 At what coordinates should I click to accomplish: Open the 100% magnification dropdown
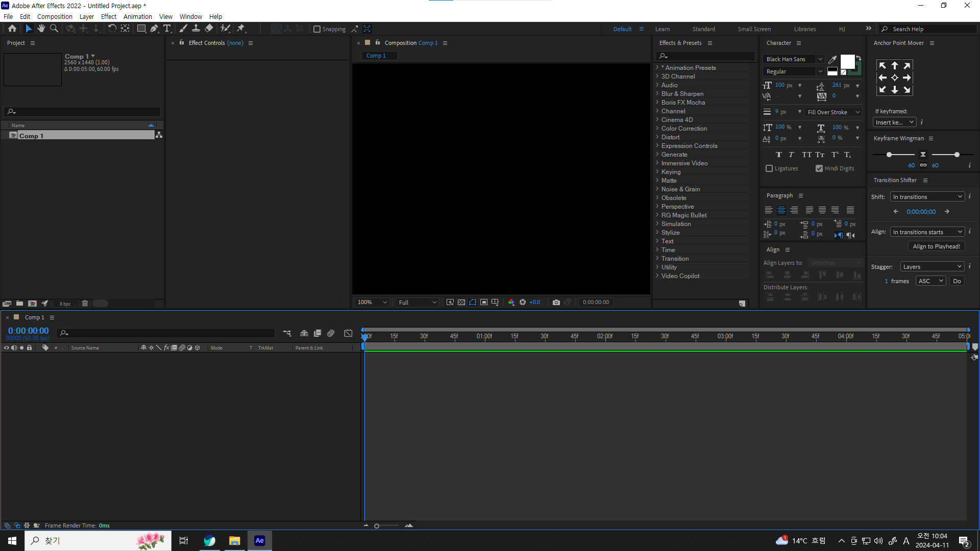tap(372, 303)
